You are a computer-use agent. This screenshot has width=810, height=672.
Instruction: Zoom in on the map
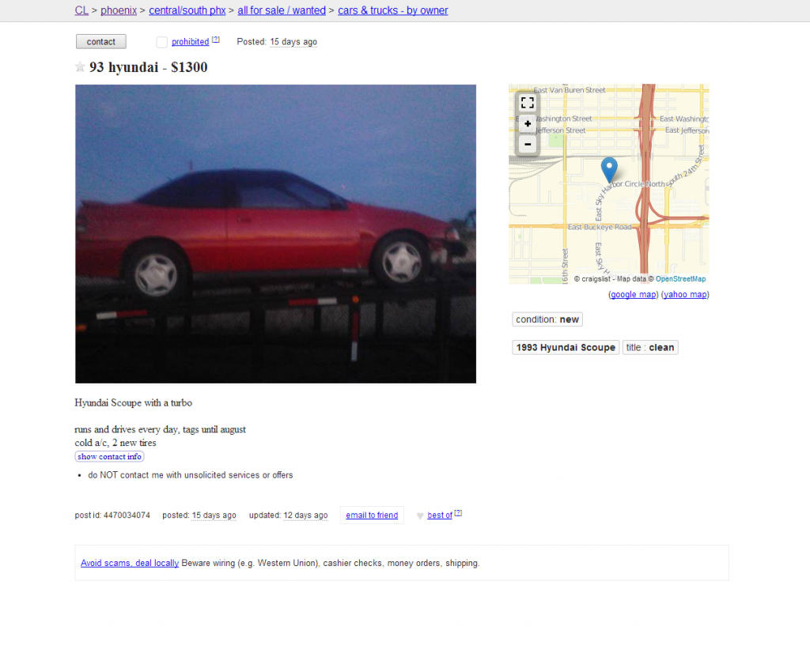[x=528, y=124]
